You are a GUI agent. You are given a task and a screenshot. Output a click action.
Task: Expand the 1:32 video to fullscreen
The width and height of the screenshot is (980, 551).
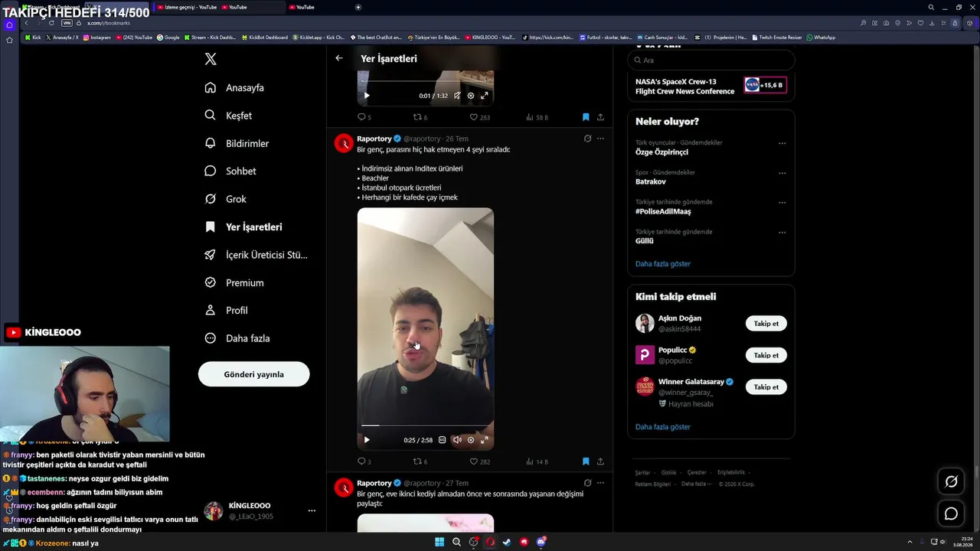(484, 96)
